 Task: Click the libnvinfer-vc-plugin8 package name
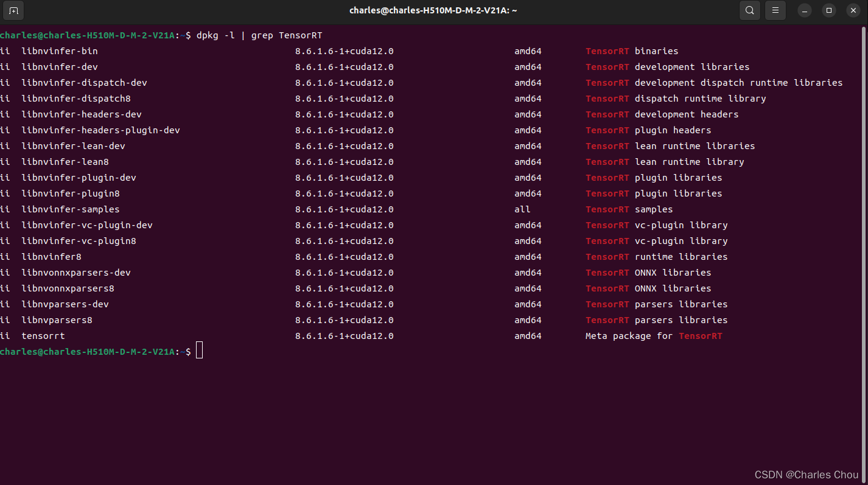click(79, 241)
